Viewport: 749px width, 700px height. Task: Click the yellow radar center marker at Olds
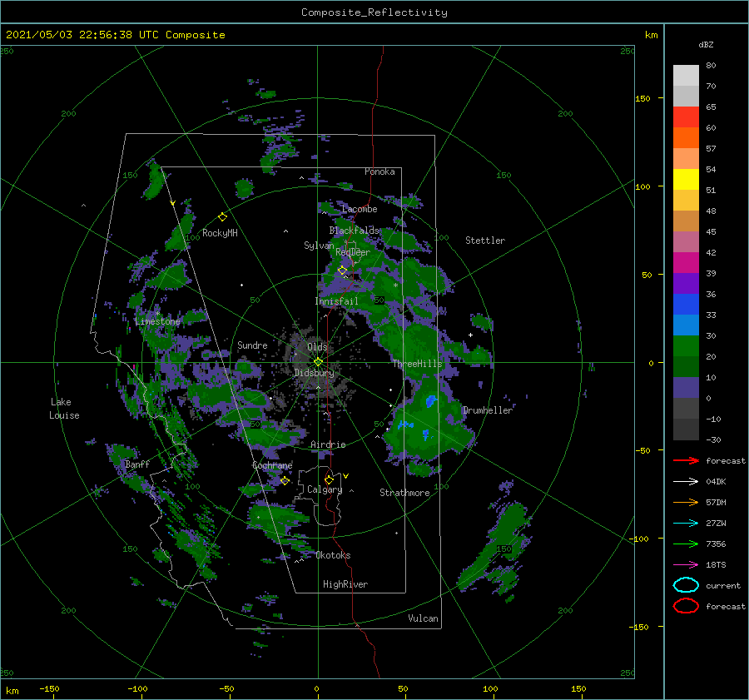(318, 362)
